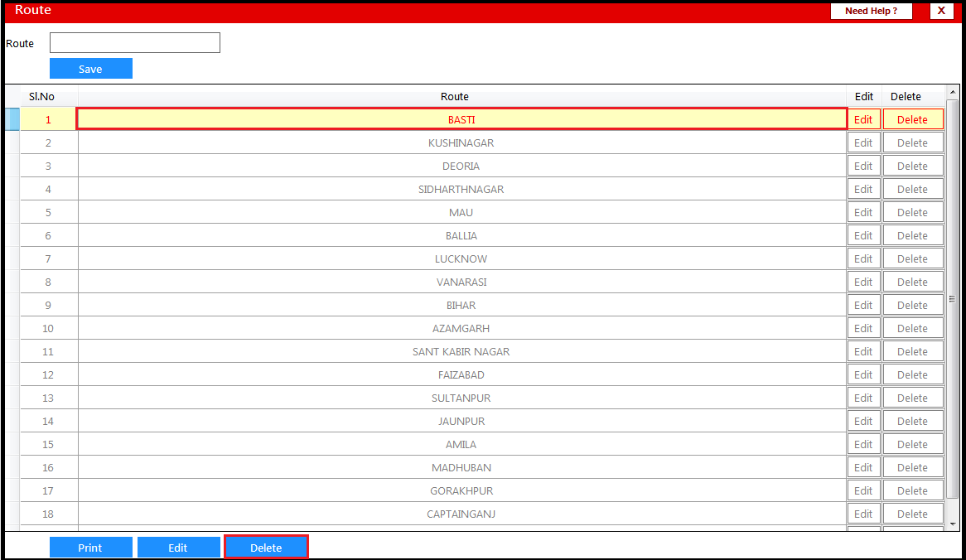Screen dimensions: 966x560
Task: Edit the BALLIA route
Action: 863,235
